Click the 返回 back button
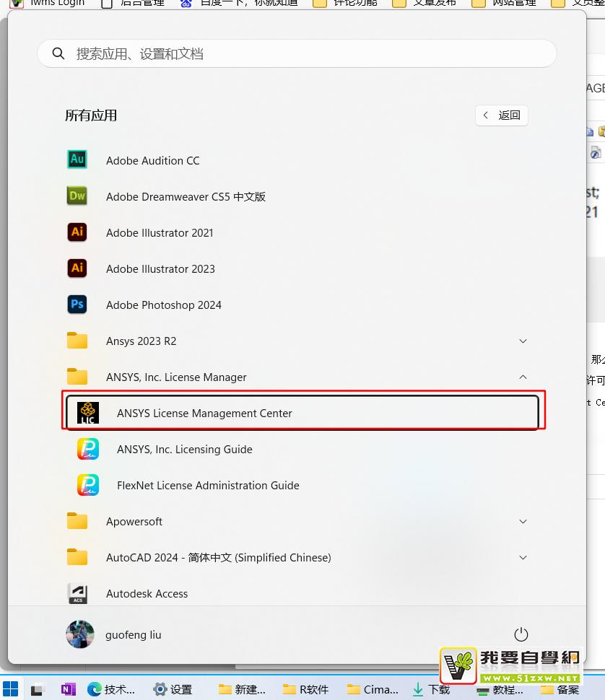This screenshot has height=700, width=605. (502, 115)
